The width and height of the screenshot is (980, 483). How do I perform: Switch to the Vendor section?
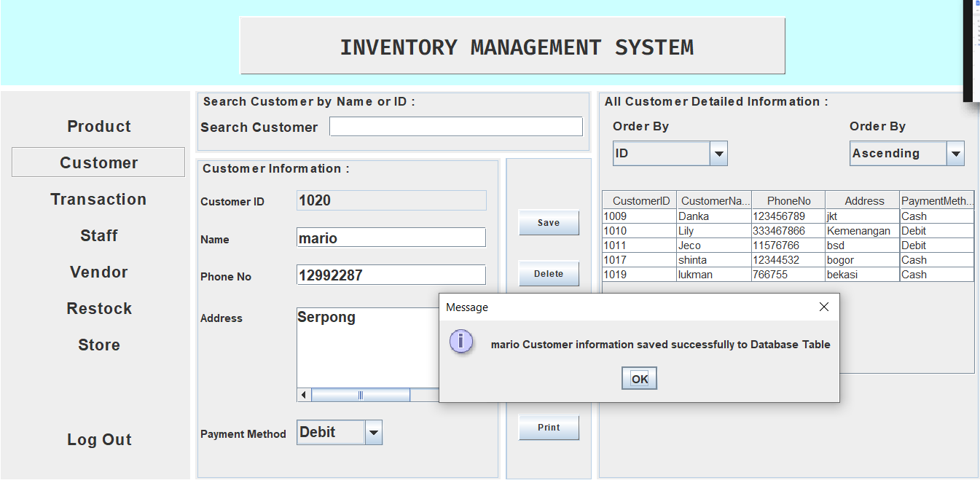click(99, 272)
